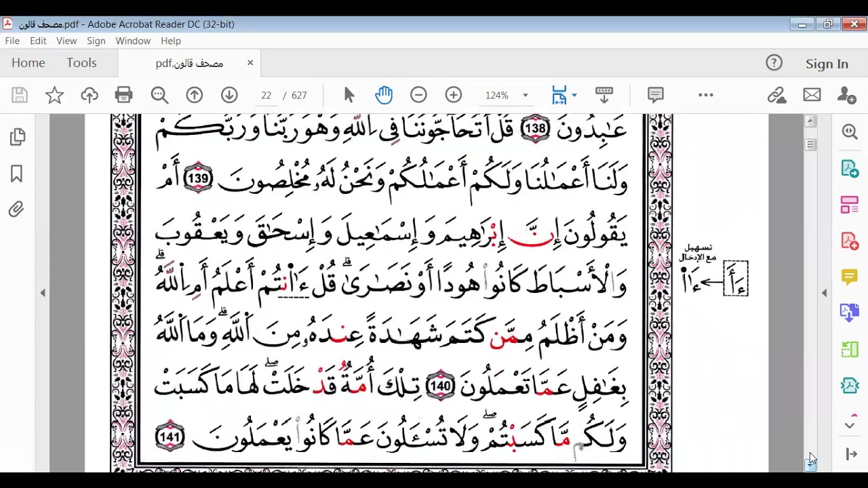
Task: Open the View menu
Action: coord(66,41)
